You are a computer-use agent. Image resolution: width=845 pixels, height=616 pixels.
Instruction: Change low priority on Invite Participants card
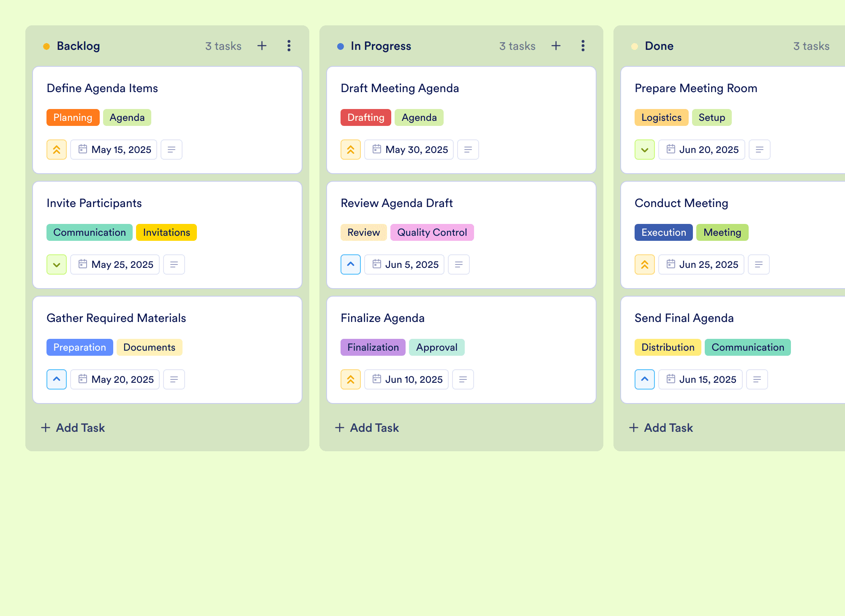pos(57,264)
